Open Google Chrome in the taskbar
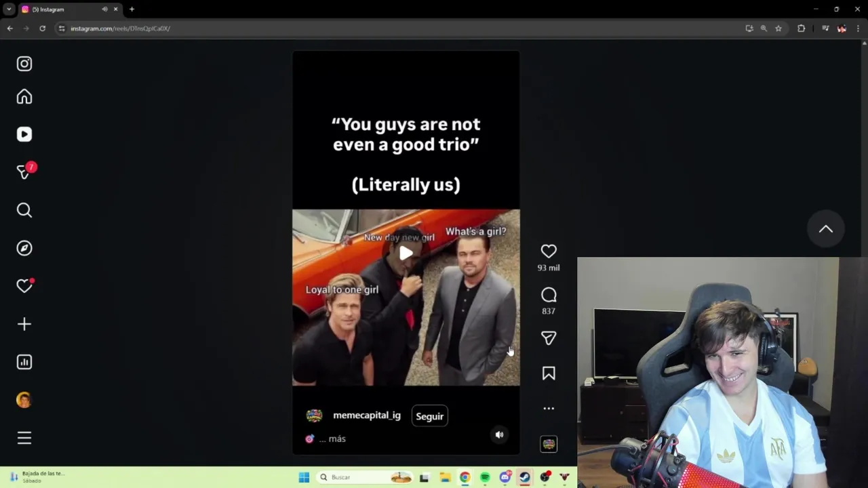The height and width of the screenshot is (488, 868). pos(465,477)
